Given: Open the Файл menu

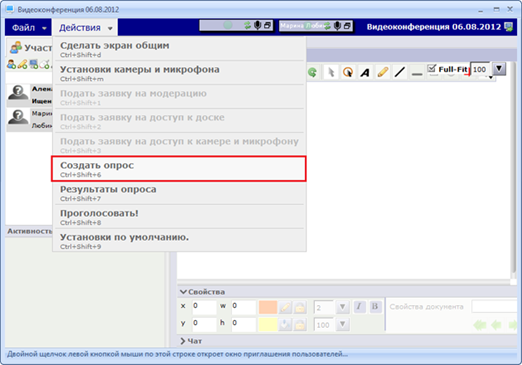Looking at the screenshot, I should 29,28.
